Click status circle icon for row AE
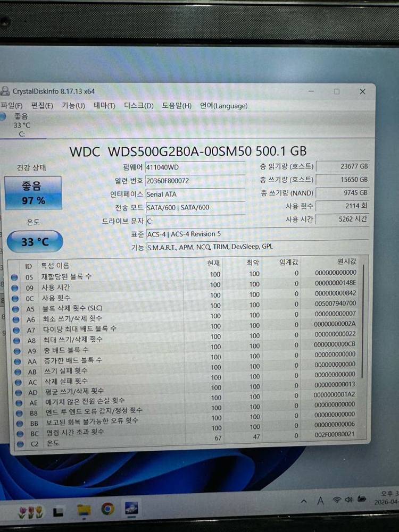This screenshot has width=399, height=532. [19, 403]
